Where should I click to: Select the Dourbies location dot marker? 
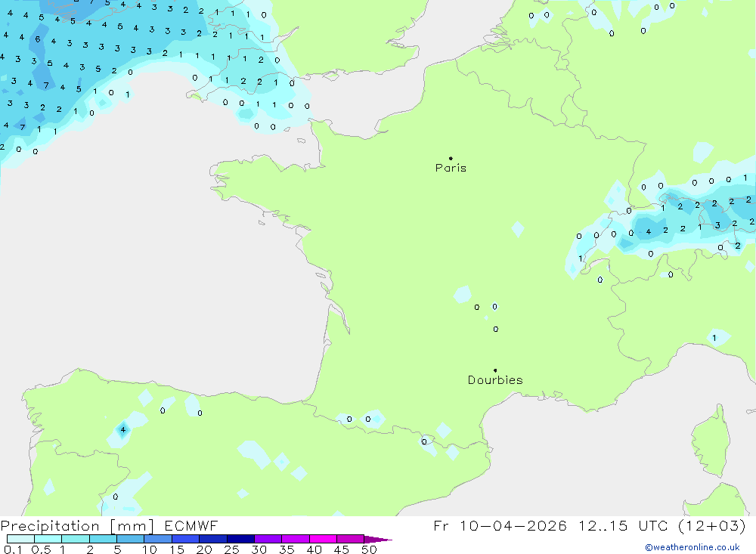[495, 370]
